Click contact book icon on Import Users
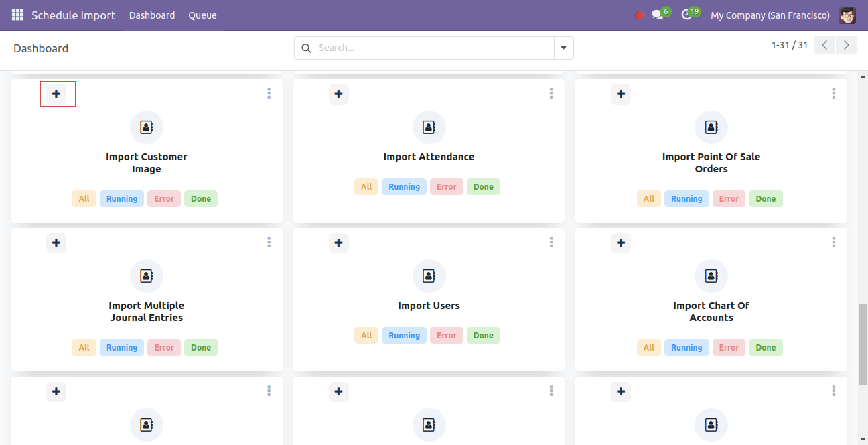 [429, 275]
